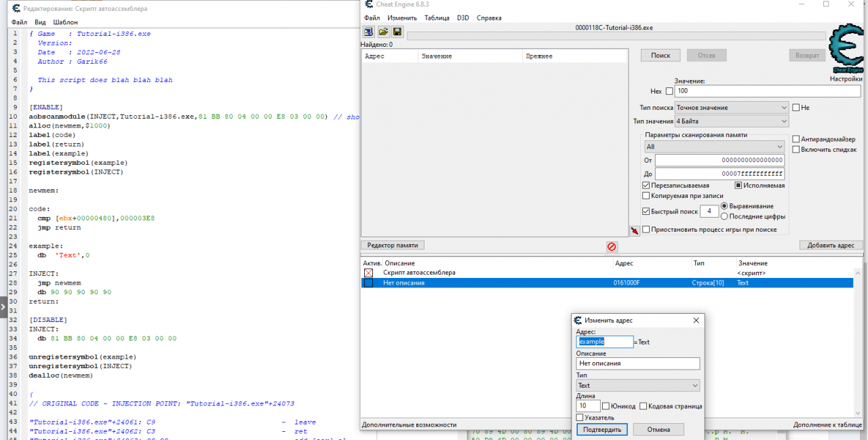Expand the Тип Text dropdown in dialog

tap(637, 385)
